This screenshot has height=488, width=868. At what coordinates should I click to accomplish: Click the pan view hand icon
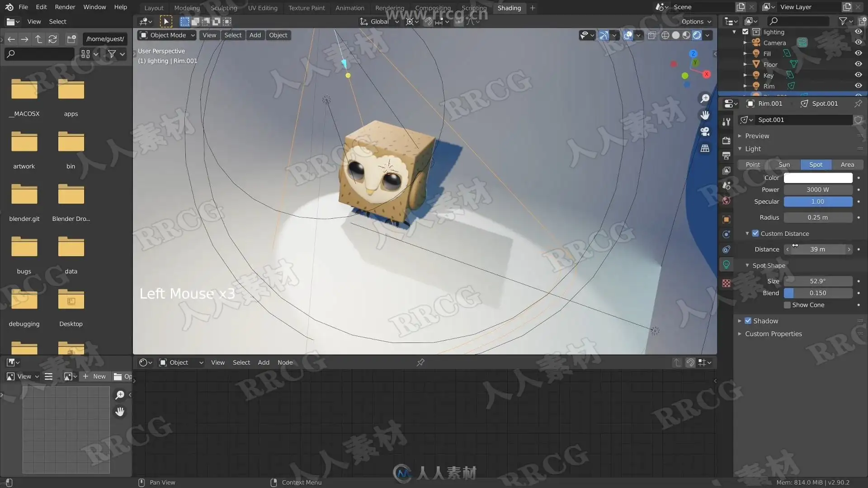tap(705, 115)
